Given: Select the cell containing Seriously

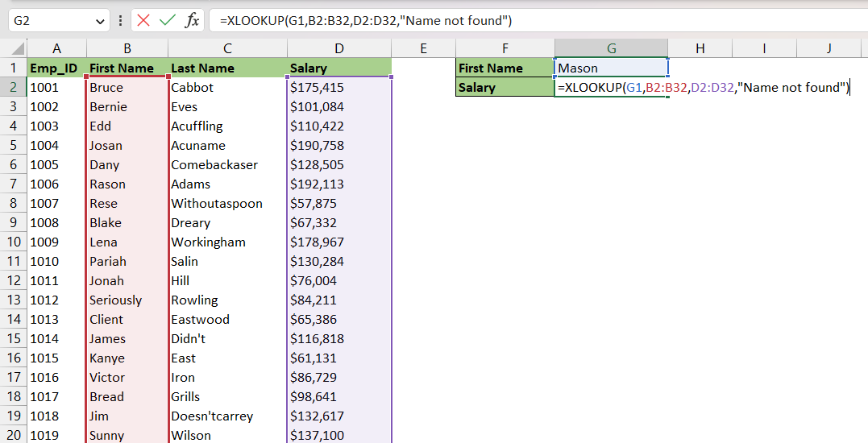Looking at the screenshot, I should click(x=127, y=300).
